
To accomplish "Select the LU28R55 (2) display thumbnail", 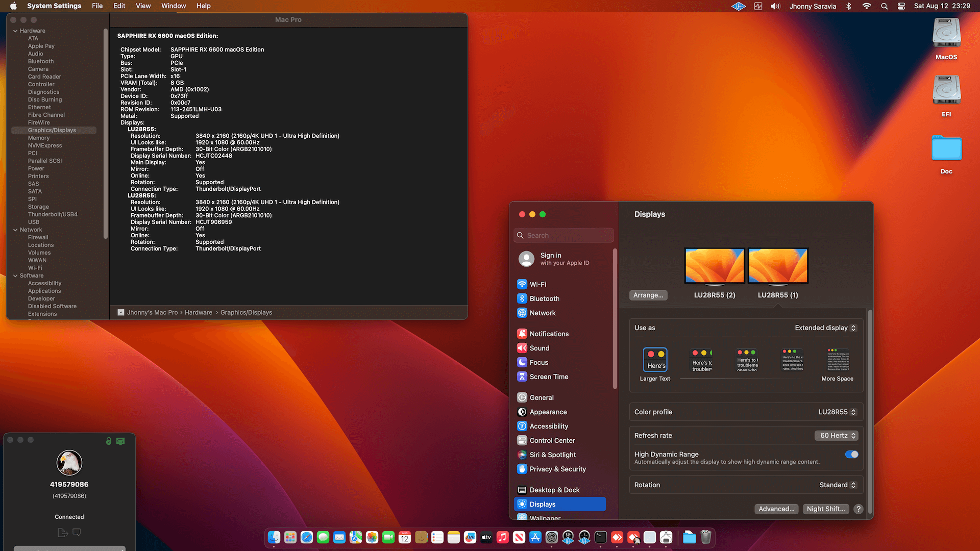I will pyautogui.click(x=715, y=266).
